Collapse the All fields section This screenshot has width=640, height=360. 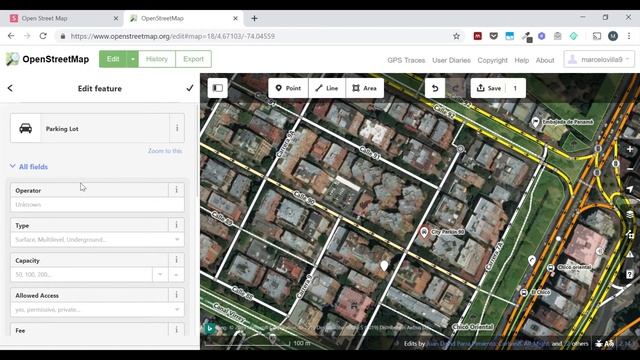[29, 167]
